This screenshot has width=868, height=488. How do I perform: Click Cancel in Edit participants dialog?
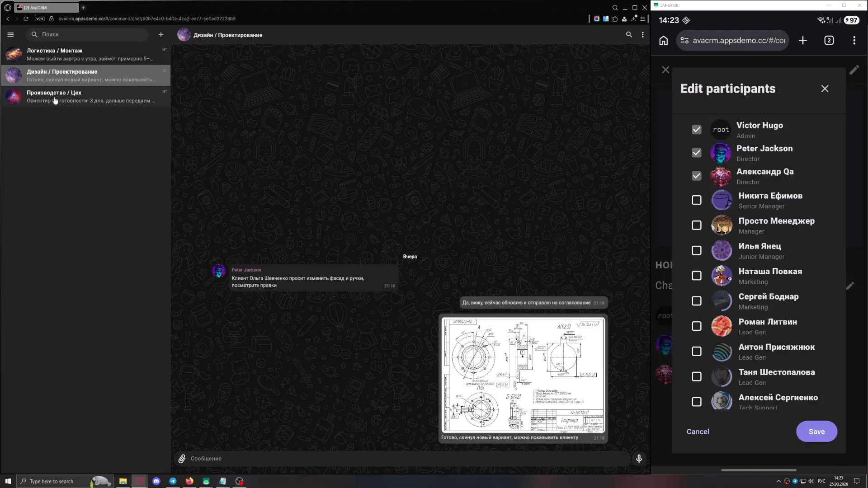pos(698,432)
